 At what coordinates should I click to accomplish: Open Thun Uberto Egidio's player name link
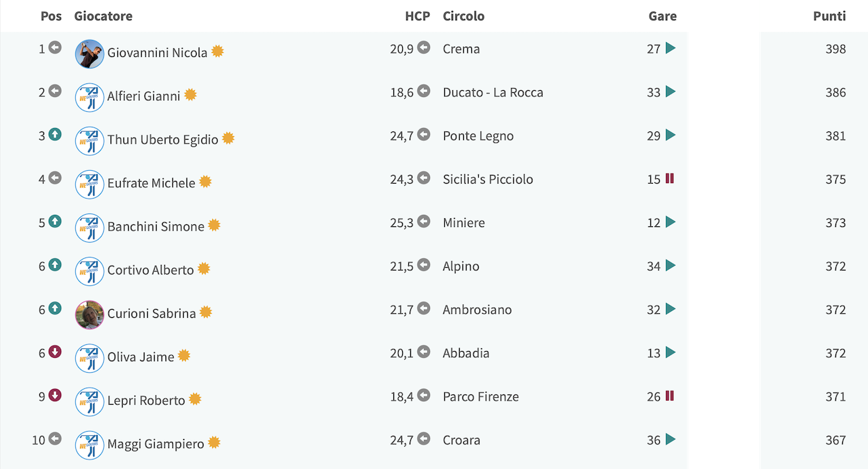163,140
